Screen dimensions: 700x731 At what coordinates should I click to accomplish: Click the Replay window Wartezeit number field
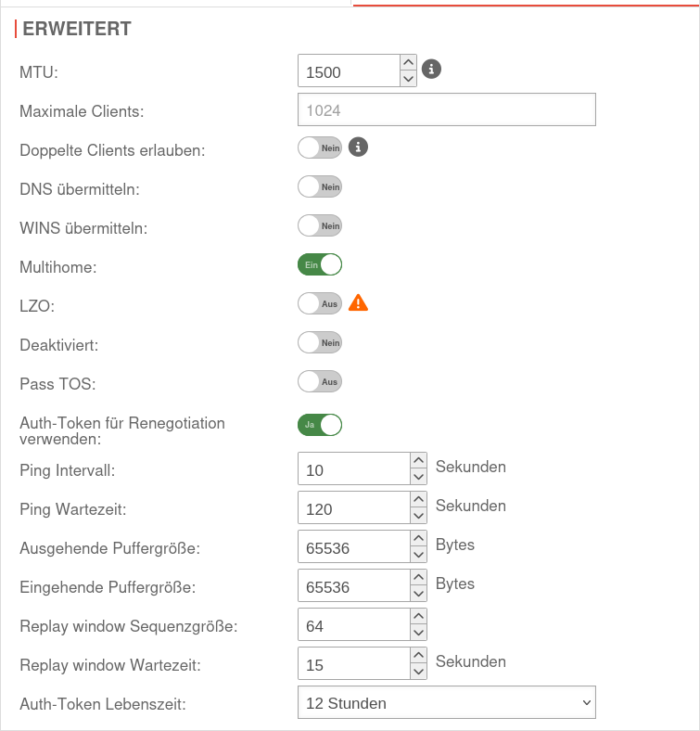tap(352, 664)
